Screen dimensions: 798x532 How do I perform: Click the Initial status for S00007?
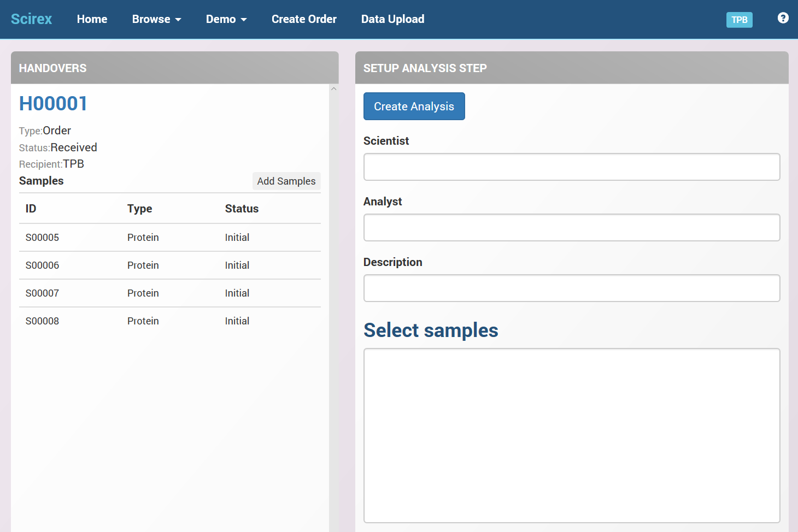click(x=237, y=293)
